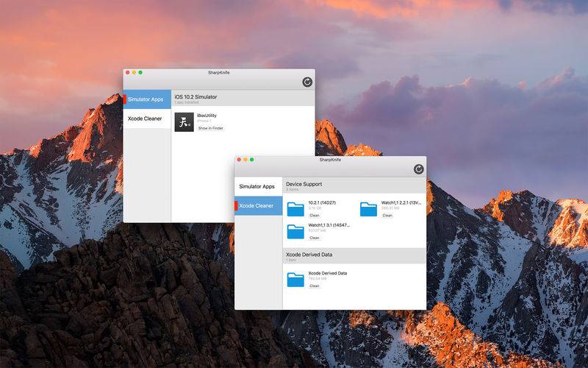This screenshot has height=368, width=588.
Task: Select the Xcode Derived Data folder icon
Action: [x=295, y=280]
